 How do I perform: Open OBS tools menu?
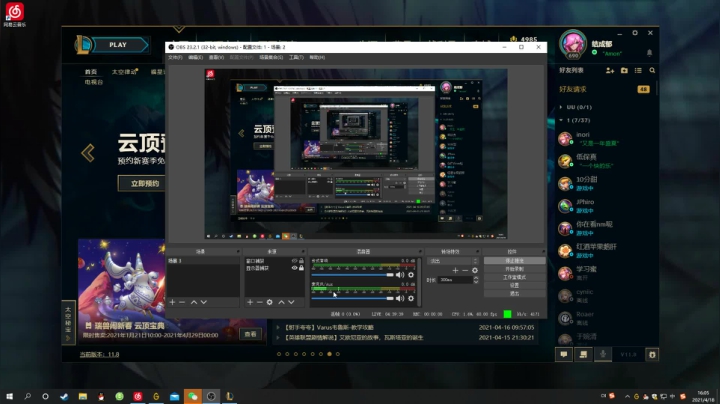[x=296, y=57]
